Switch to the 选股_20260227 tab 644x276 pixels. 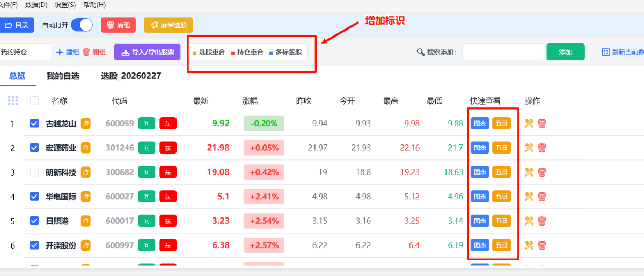click(x=131, y=76)
